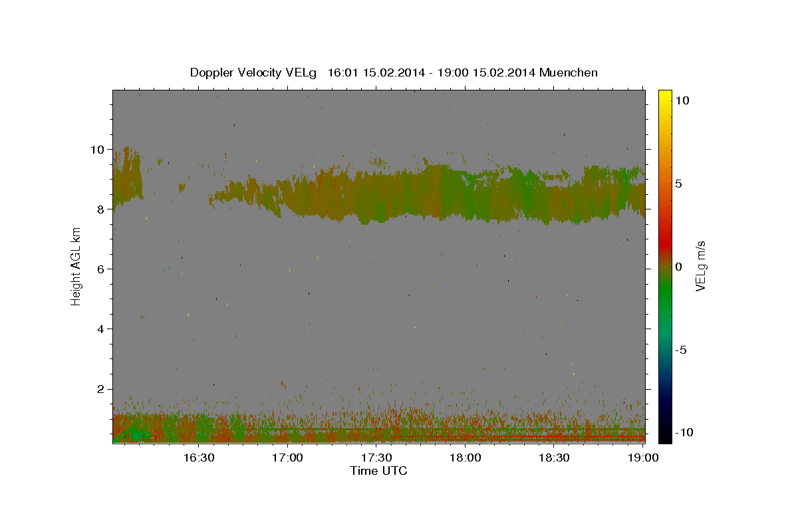Click the colorbar value -5 label
The image size is (798, 532).
[x=682, y=349]
